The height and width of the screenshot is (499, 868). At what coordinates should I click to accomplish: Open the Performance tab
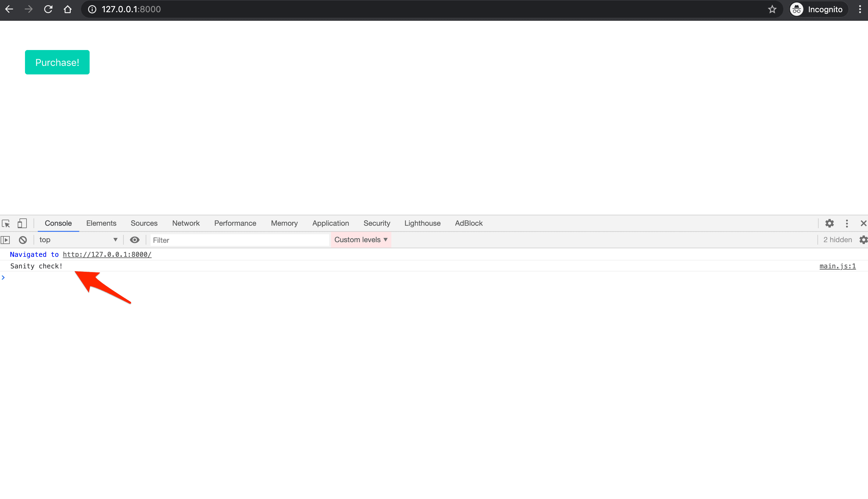(x=235, y=223)
